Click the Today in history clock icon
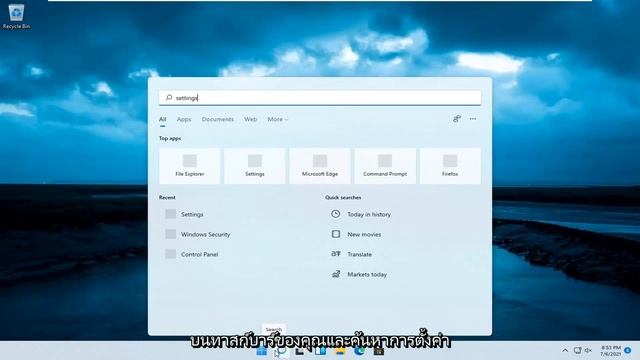The height and width of the screenshot is (360, 640). pyautogui.click(x=336, y=214)
